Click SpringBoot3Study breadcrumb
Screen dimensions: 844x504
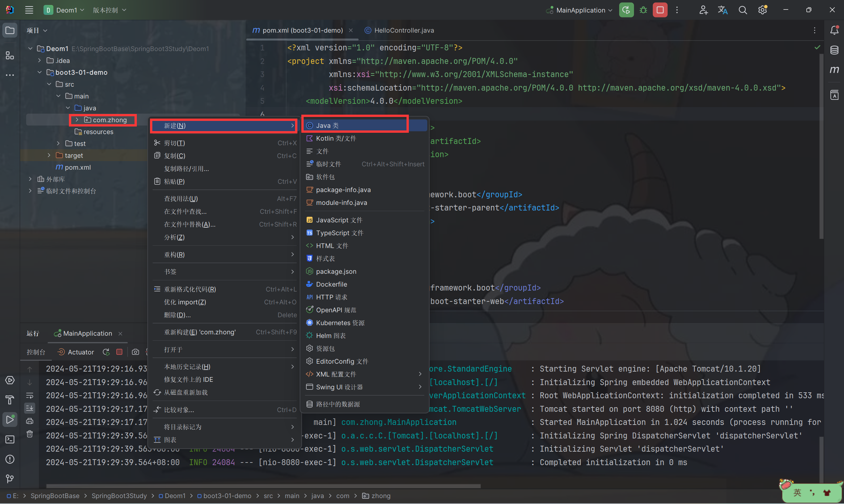(119, 496)
